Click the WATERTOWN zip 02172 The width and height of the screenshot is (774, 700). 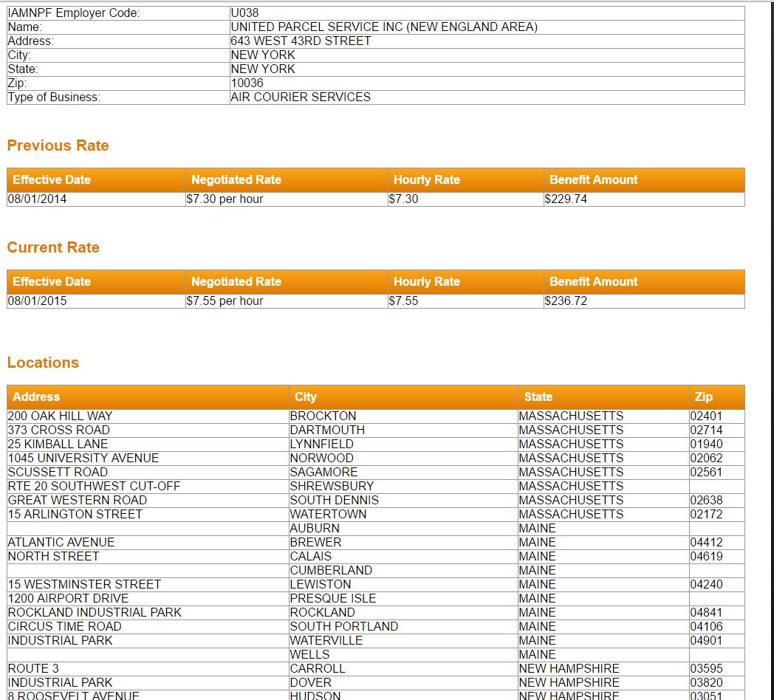tap(706, 514)
